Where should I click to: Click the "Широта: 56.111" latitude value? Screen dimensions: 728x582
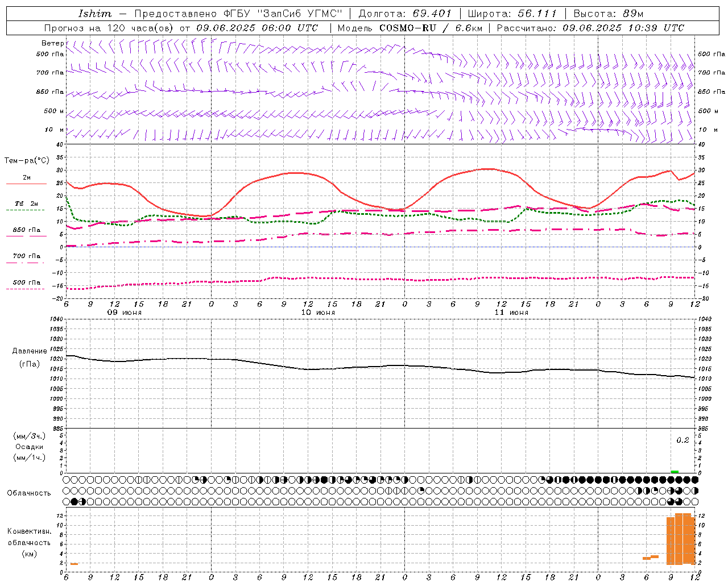[512, 14]
